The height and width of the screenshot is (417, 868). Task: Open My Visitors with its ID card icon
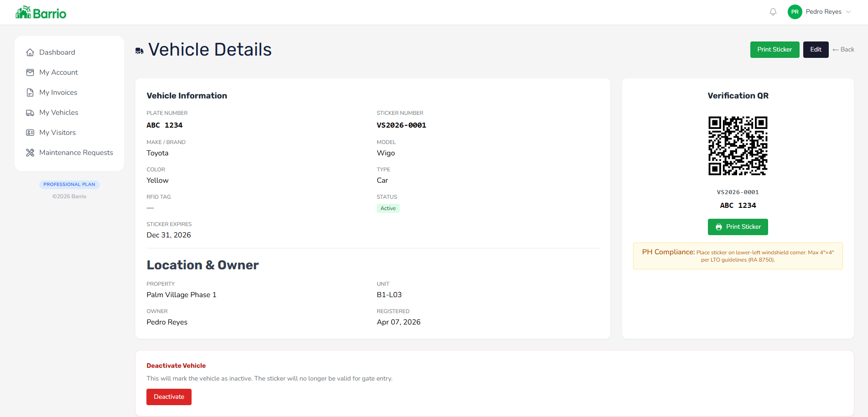pos(30,132)
